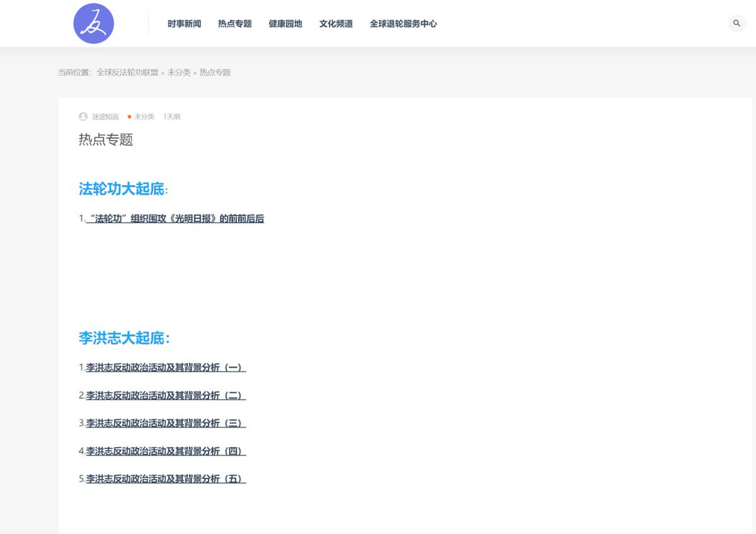
Task: Click the author avatar icon beside 迷途知返
Action: click(83, 116)
